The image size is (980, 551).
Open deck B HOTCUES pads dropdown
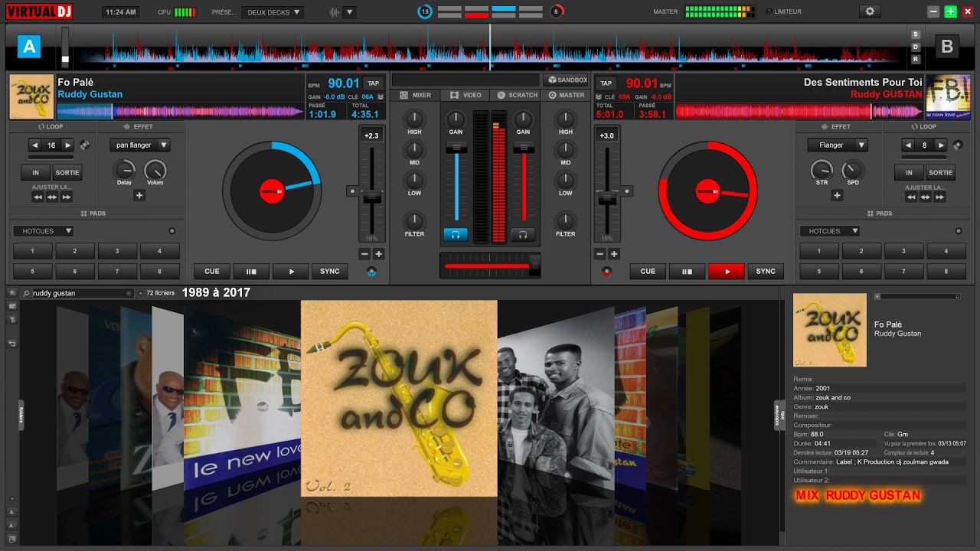(830, 231)
